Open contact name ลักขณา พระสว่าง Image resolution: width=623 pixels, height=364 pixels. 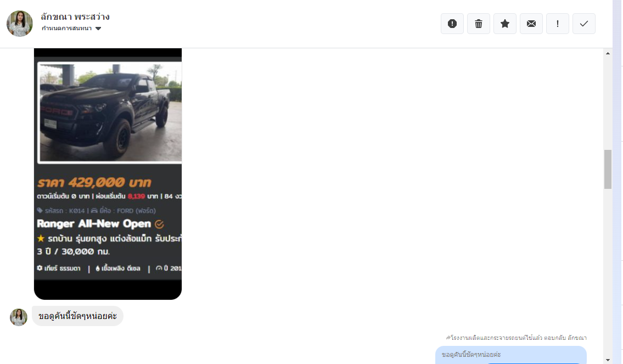point(75,16)
